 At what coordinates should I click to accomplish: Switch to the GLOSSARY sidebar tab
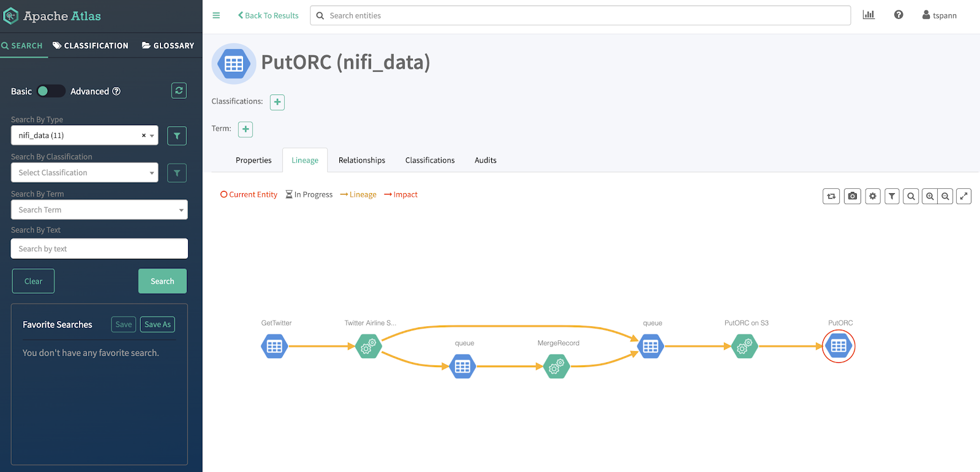(168, 45)
